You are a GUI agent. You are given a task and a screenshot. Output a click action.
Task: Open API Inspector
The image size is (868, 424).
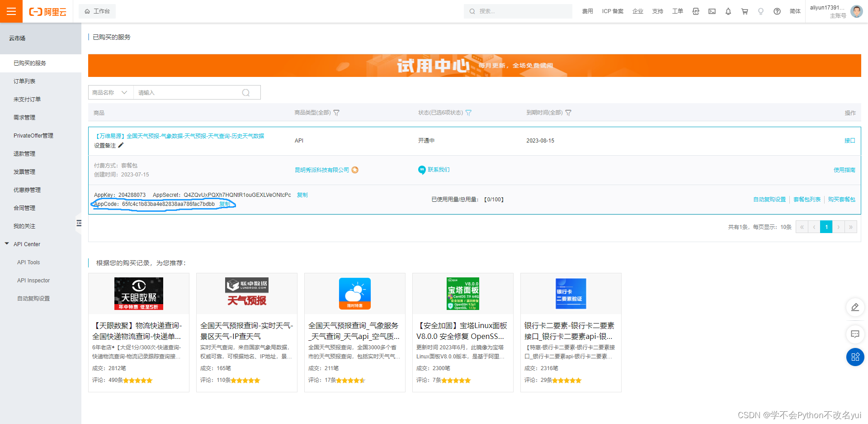(x=33, y=280)
